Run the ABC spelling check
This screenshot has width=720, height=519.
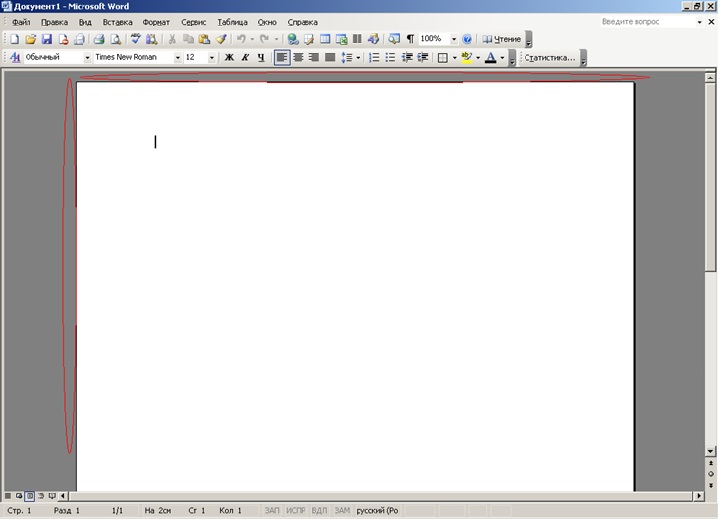click(x=135, y=39)
